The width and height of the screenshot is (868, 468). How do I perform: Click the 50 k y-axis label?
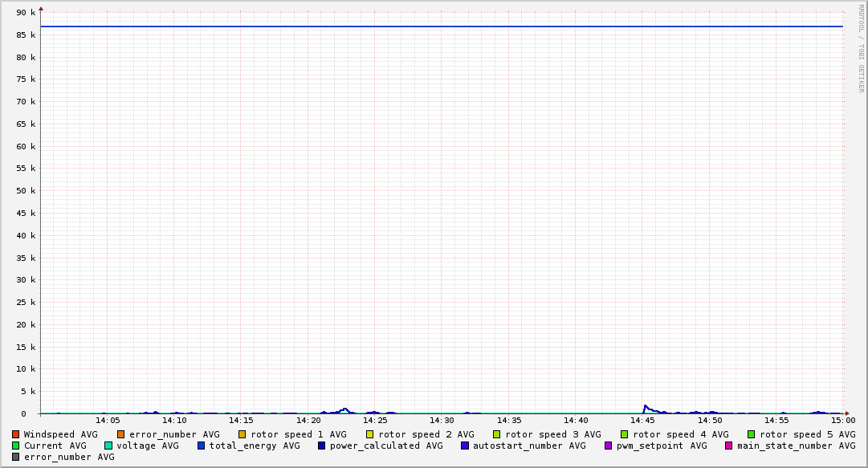(x=26, y=191)
